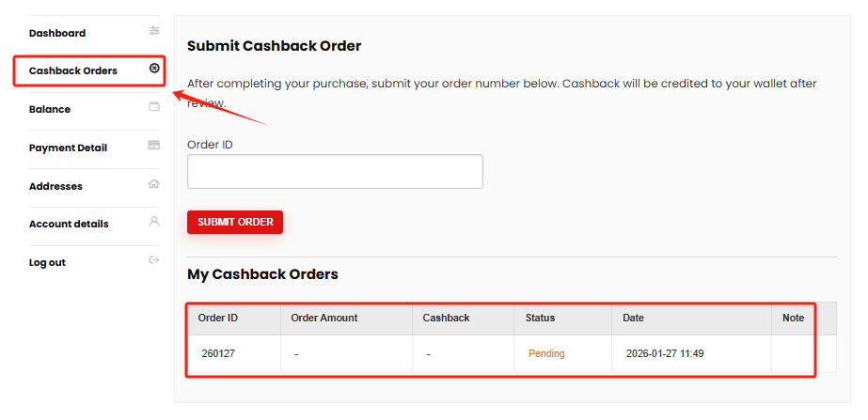This screenshot has width=868, height=420.
Task: Click the Addresses home icon
Action: [154, 184]
